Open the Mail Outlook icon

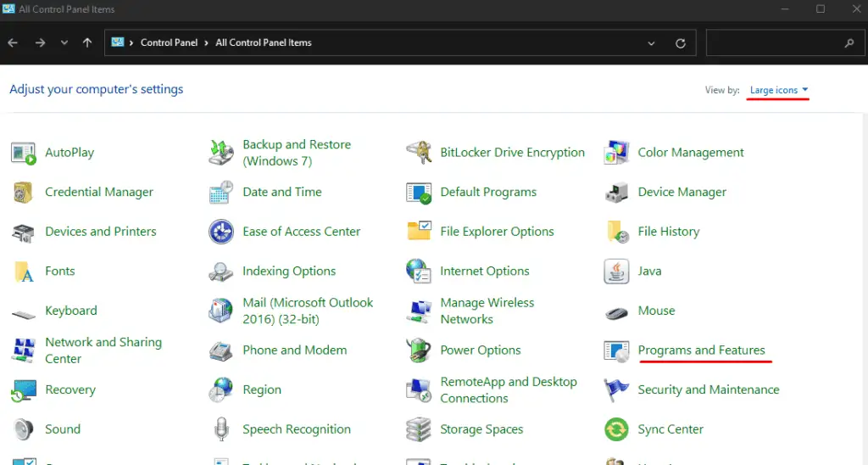(221, 311)
